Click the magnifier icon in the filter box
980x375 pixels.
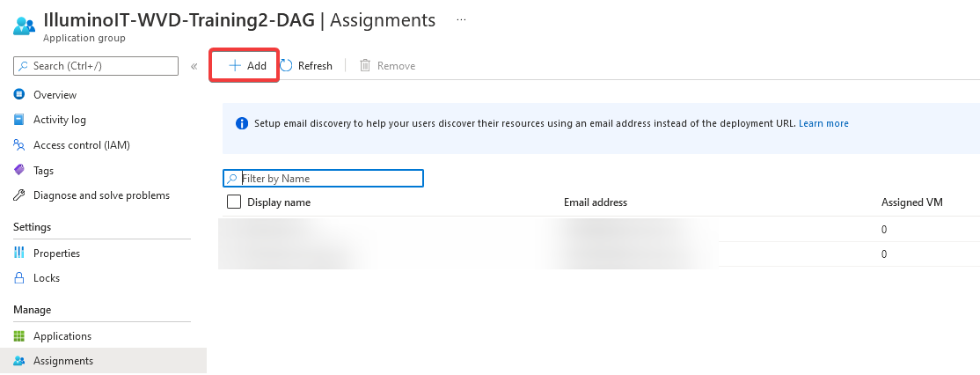[232, 179]
